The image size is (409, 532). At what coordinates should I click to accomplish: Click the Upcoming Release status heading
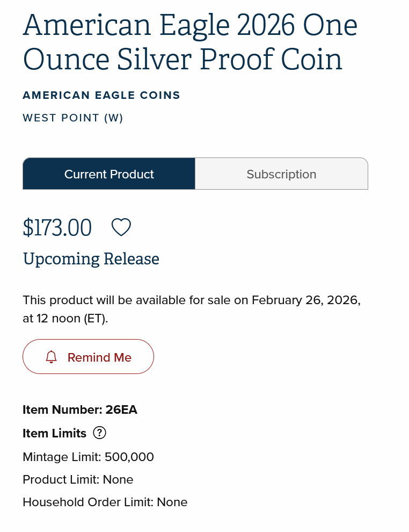pos(91,259)
